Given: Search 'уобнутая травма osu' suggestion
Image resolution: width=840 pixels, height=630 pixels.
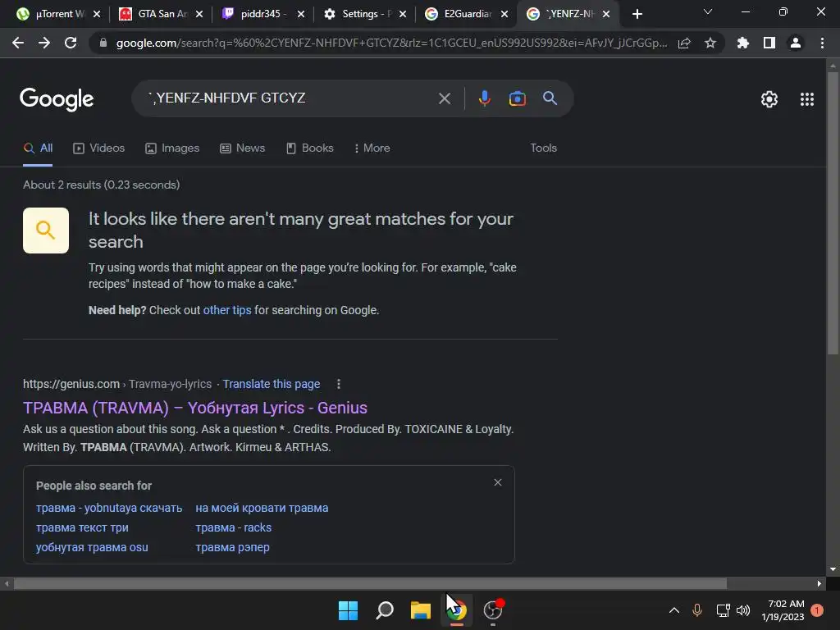Looking at the screenshot, I should pyautogui.click(x=92, y=547).
